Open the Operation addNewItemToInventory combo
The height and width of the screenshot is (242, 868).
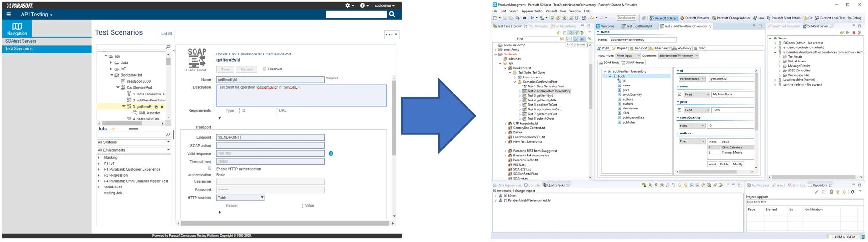[678, 55]
